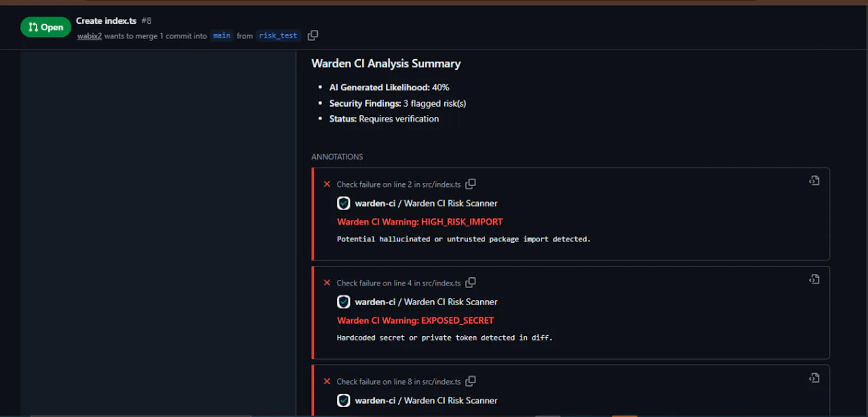Viewport: 868px width, 417px height.
Task: Click the #8 pull request number
Action: pos(146,21)
